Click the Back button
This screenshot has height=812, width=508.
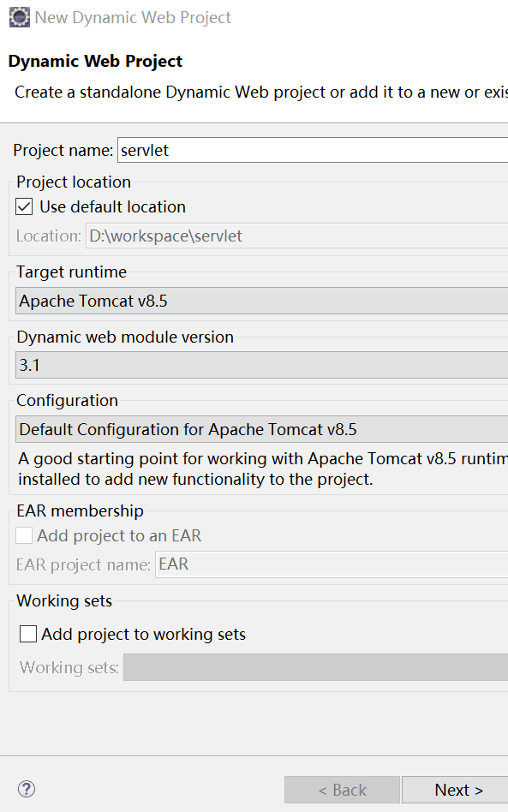click(343, 790)
